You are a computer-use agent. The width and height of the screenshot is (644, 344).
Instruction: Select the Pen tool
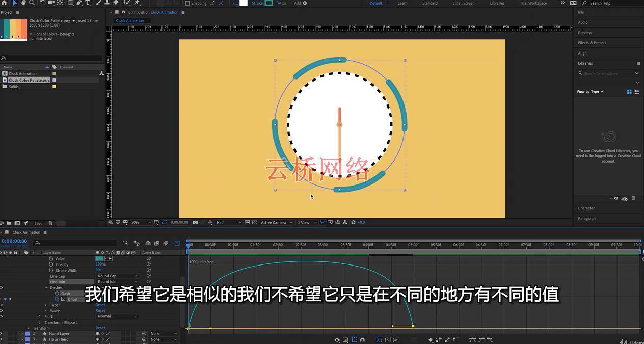pyautogui.click(x=79, y=3)
